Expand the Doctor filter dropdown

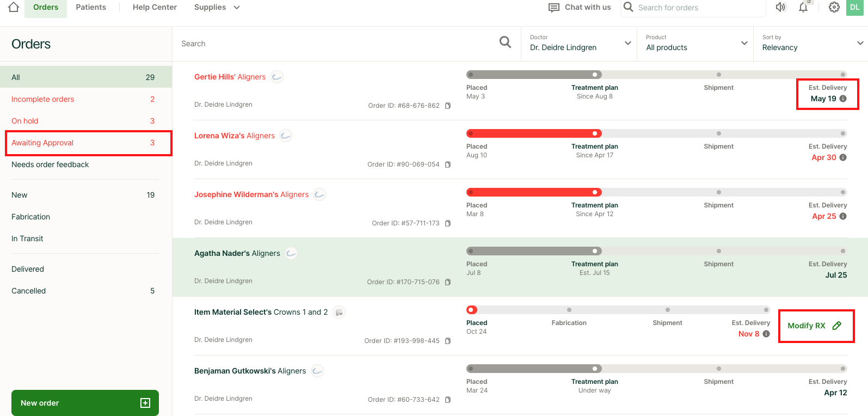(627, 43)
